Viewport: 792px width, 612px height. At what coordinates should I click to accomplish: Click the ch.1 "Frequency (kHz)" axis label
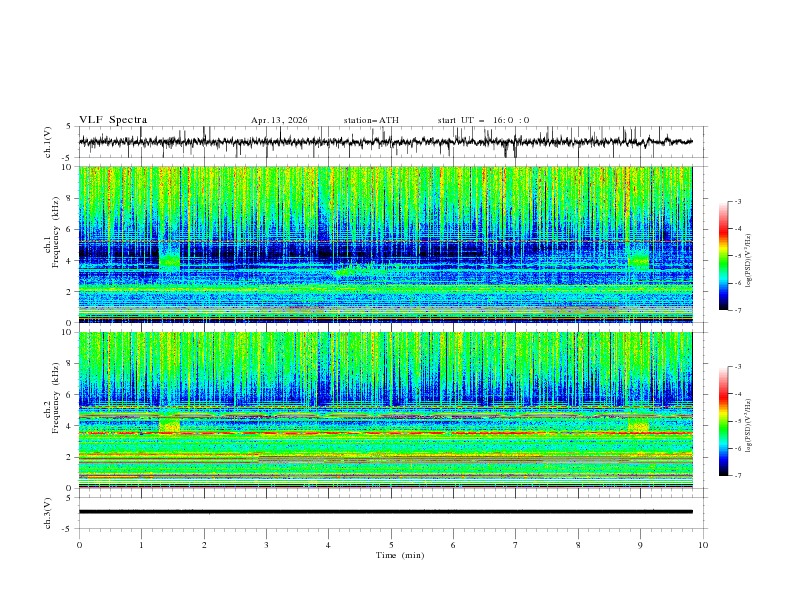(56, 232)
